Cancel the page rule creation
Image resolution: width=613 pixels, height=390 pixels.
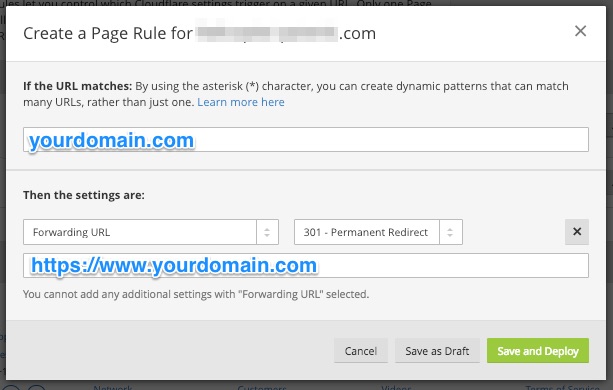click(x=360, y=351)
